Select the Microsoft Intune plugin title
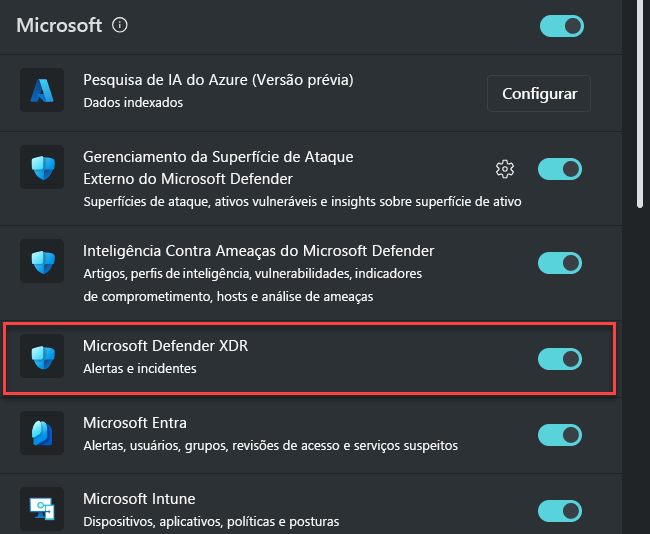The height and width of the screenshot is (534, 650). 139,499
